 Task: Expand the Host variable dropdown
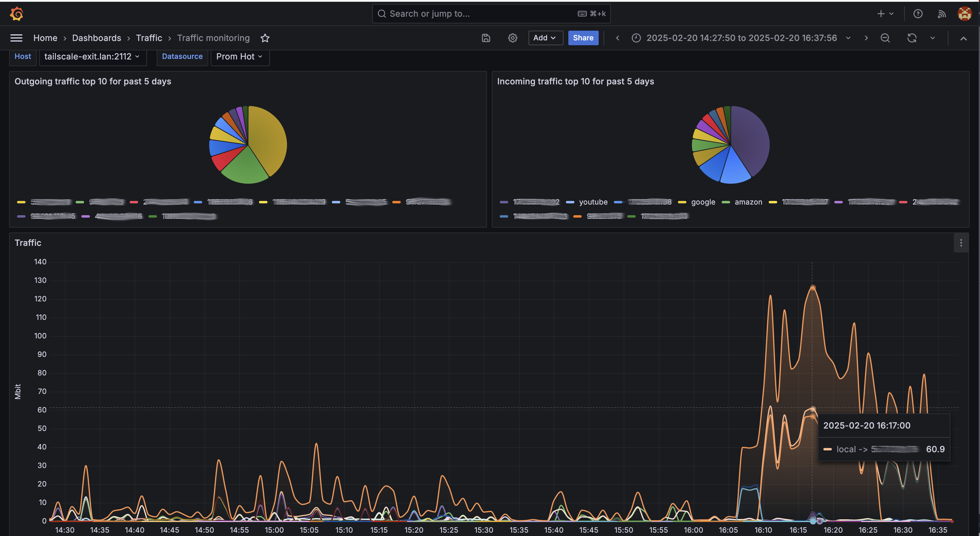tap(93, 56)
